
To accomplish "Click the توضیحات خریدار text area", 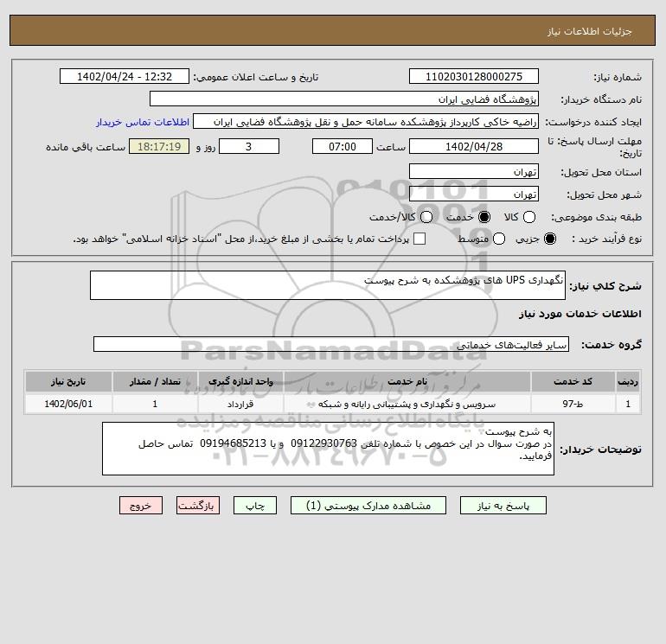I will (x=328, y=449).
